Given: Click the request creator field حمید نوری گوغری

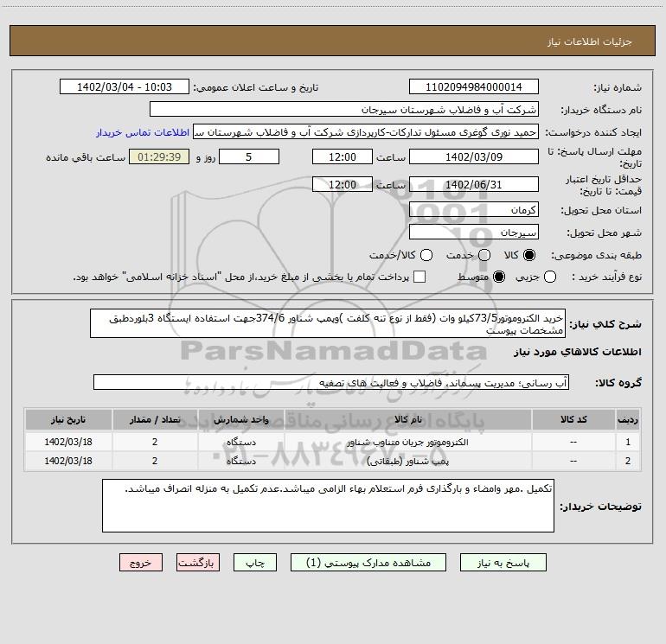Looking at the screenshot, I should click(x=366, y=131).
